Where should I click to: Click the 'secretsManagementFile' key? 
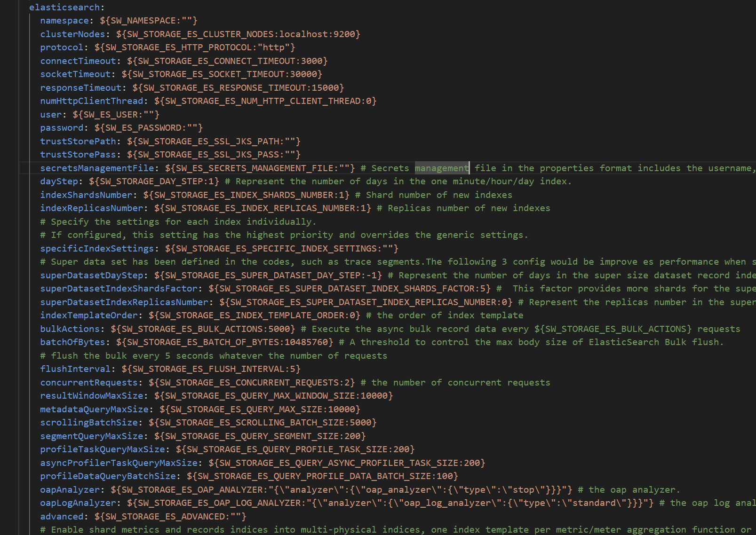[x=97, y=168]
